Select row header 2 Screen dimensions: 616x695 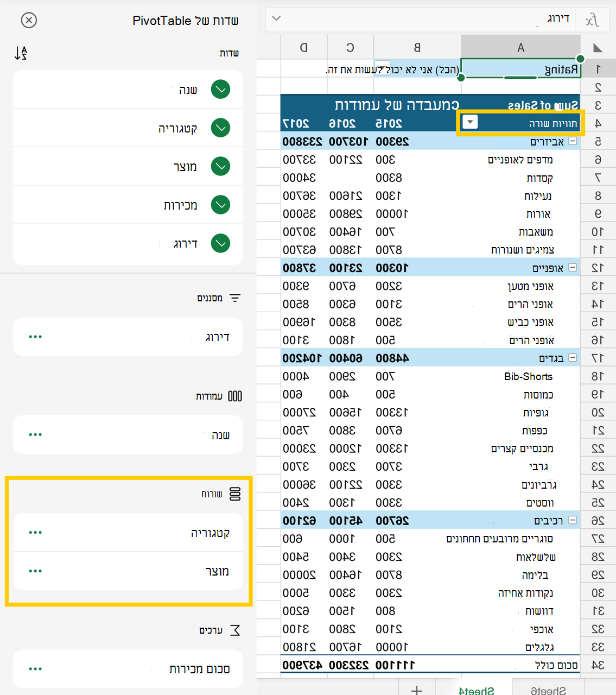(x=598, y=87)
